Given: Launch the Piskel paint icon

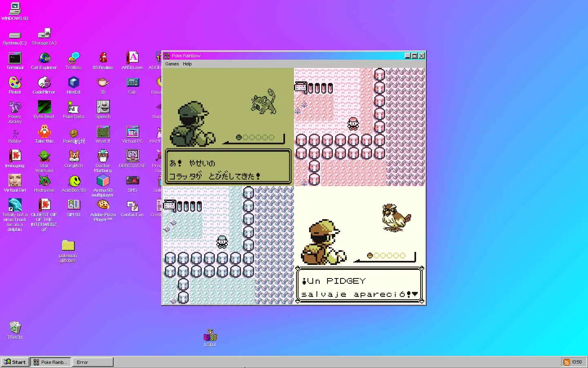Looking at the screenshot, I should pyautogui.click(x=15, y=86).
